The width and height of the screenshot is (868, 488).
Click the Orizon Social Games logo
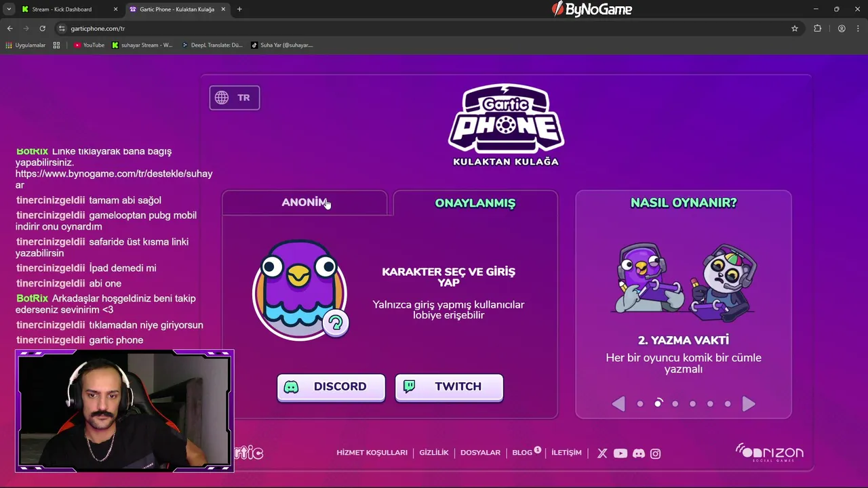click(770, 453)
